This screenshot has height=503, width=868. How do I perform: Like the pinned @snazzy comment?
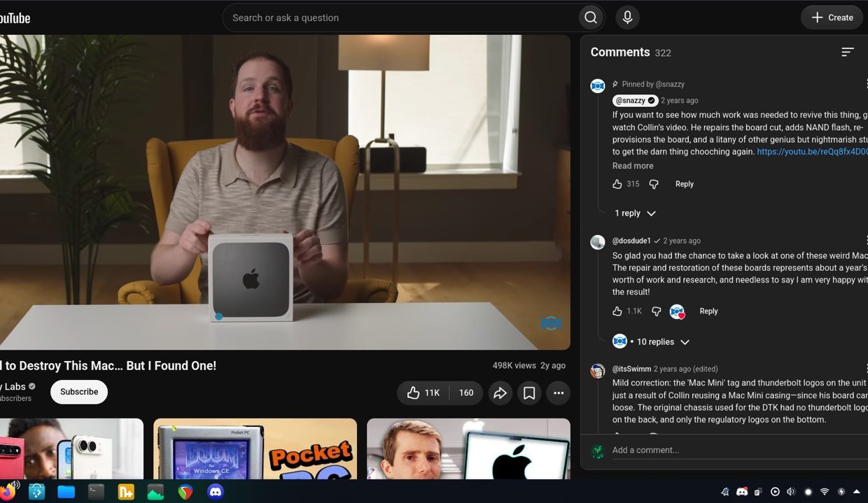pos(617,184)
